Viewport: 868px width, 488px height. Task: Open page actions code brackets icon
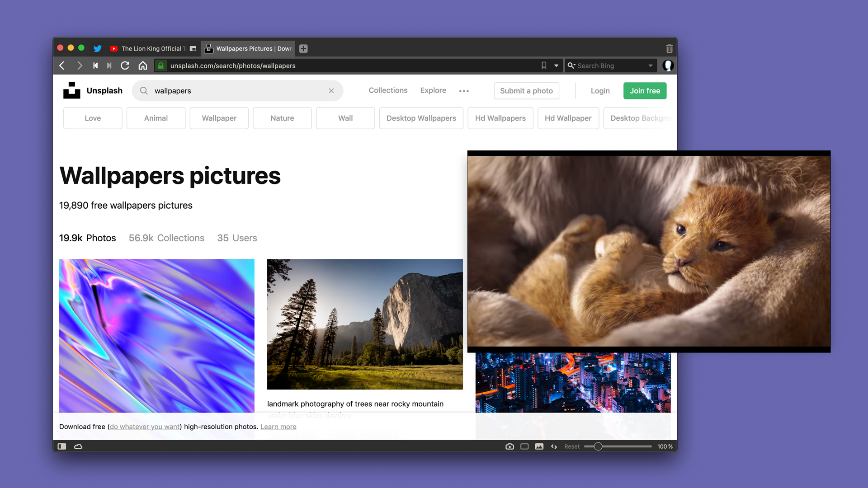point(554,446)
